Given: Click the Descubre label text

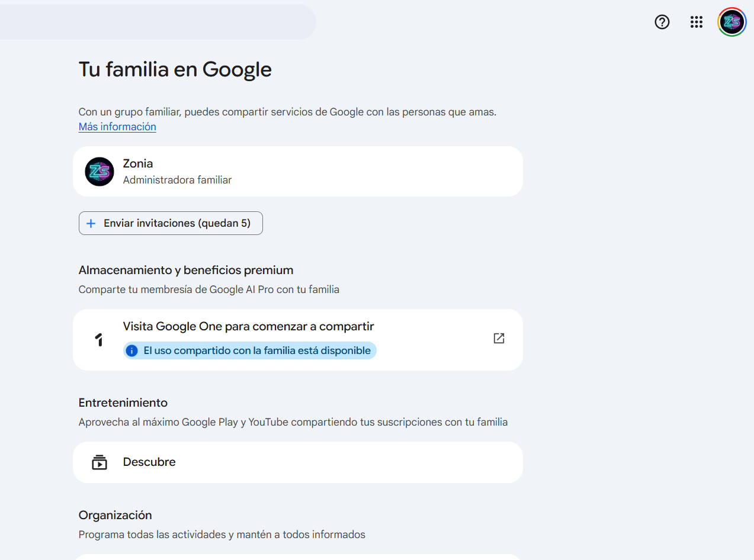Looking at the screenshot, I should [x=149, y=462].
